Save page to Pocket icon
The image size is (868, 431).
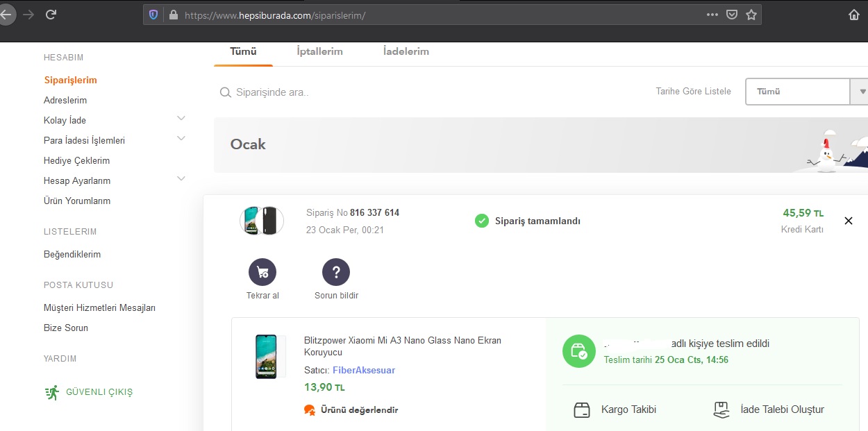(x=732, y=15)
